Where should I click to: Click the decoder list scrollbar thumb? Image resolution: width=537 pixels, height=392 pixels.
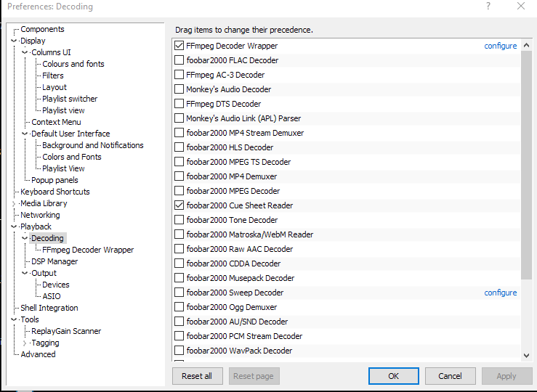pyautogui.click(x=526, y=165)
